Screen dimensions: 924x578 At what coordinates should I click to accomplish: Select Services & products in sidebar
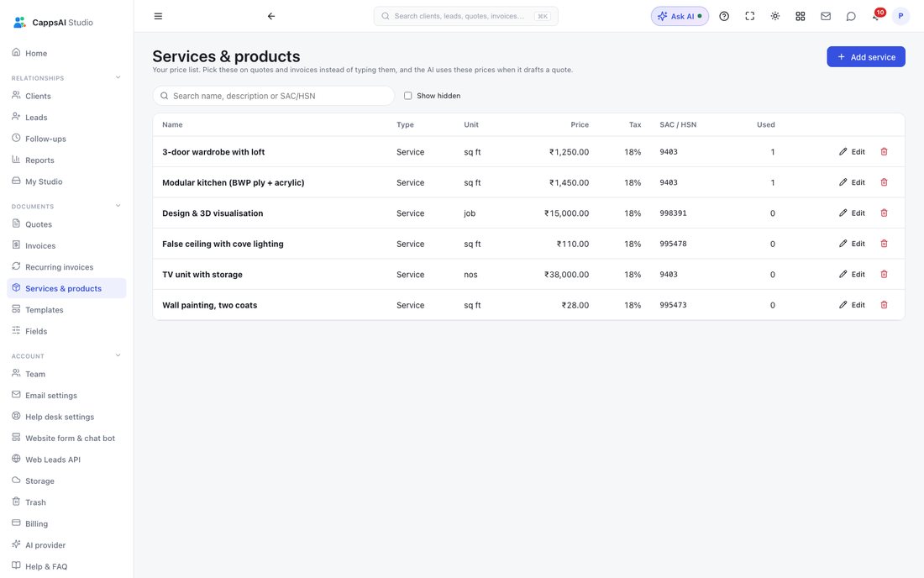[66, 289]
